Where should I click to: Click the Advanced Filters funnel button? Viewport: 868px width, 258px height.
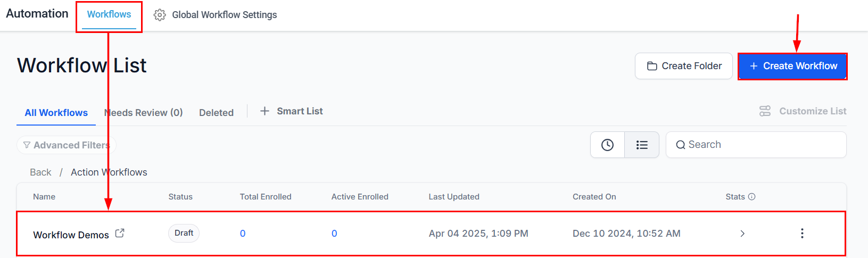(67, 145)
